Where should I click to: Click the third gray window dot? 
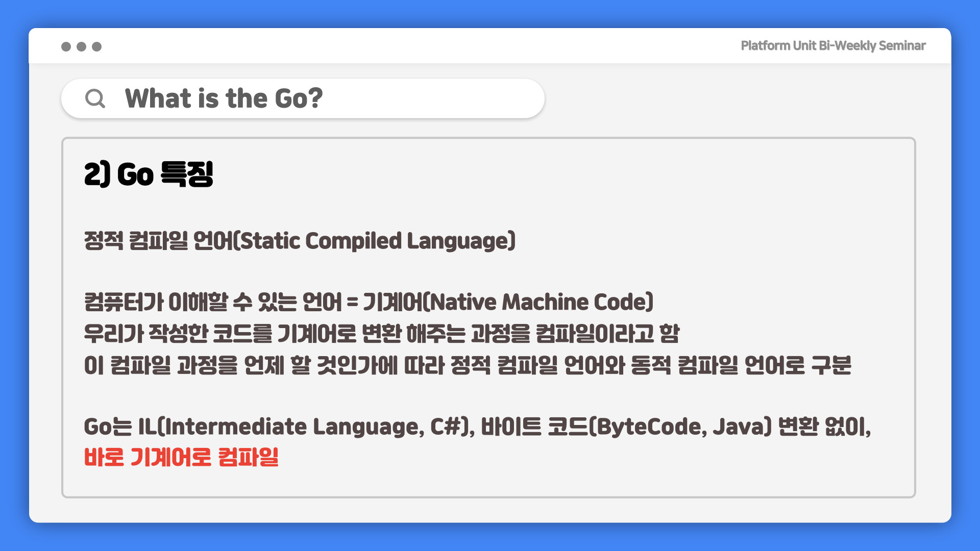tap(96, 47)
